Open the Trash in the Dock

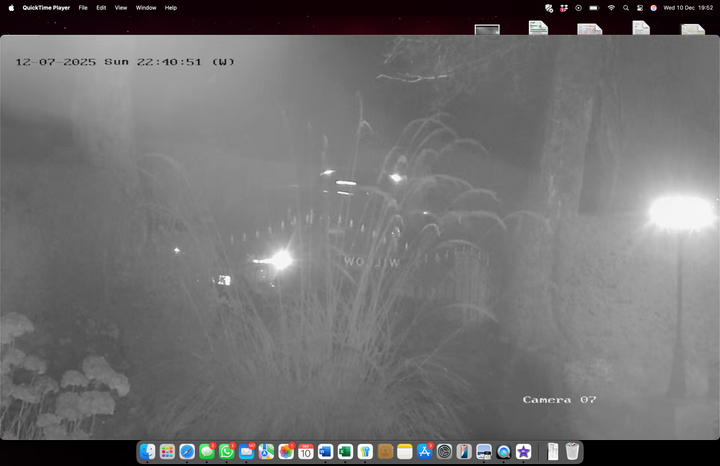click(x=572, y=452)
